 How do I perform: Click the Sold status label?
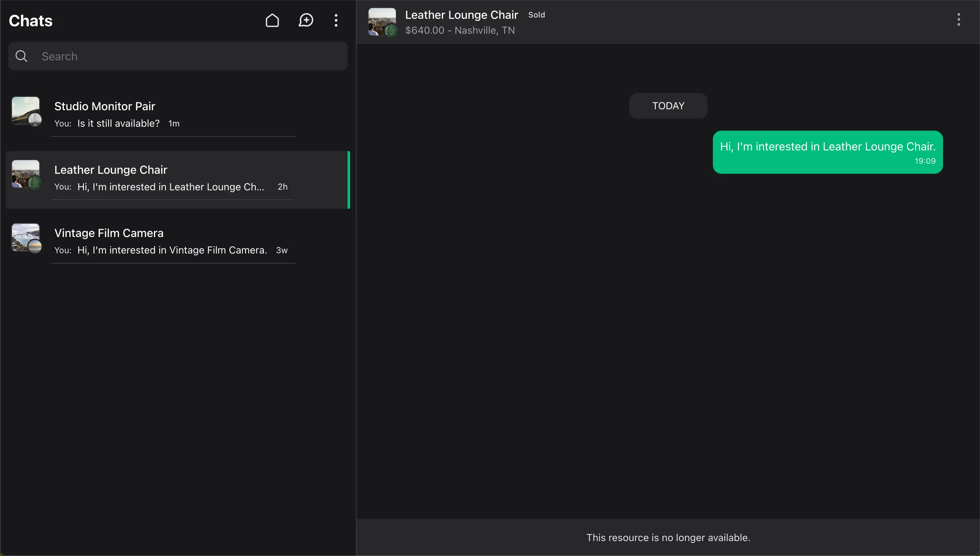537,15
